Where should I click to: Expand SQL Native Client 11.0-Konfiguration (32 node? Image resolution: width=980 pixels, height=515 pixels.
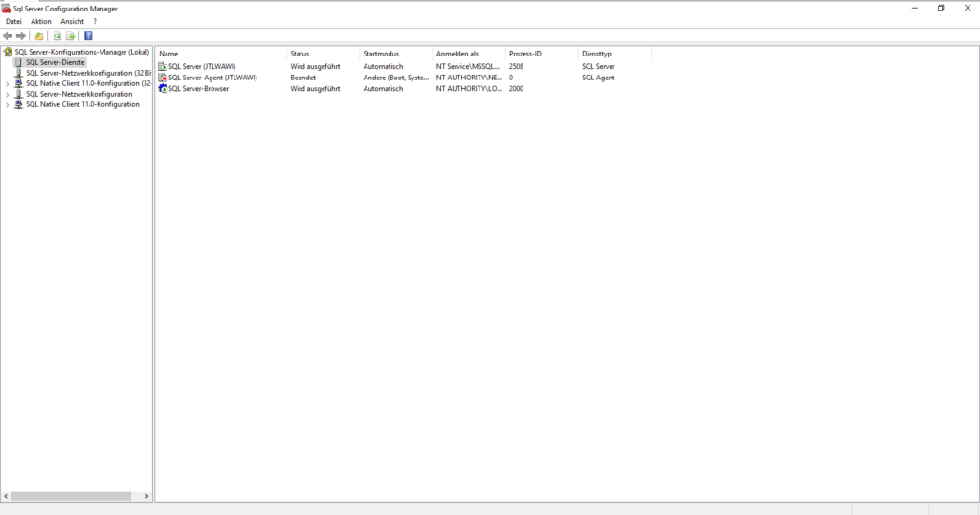pos(7,83)
